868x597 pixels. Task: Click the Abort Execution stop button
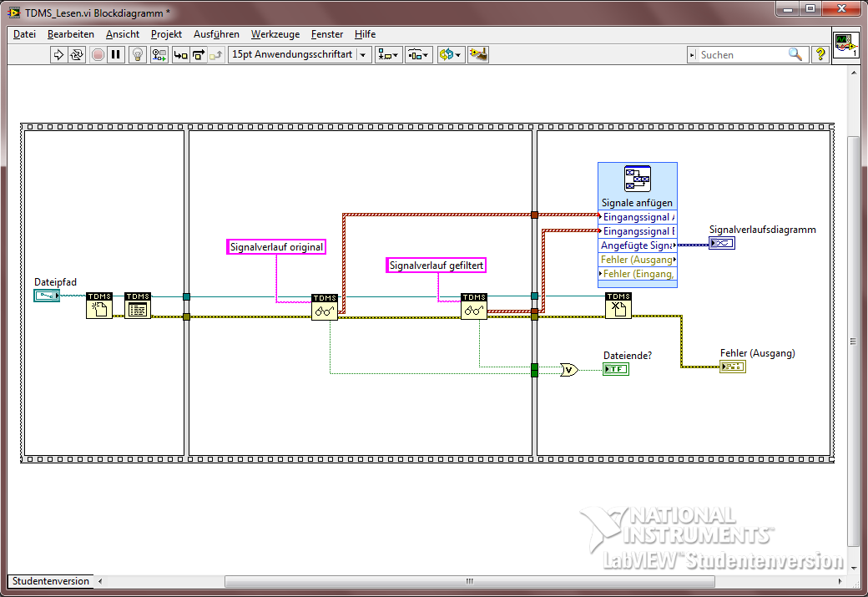pos(98,54)
